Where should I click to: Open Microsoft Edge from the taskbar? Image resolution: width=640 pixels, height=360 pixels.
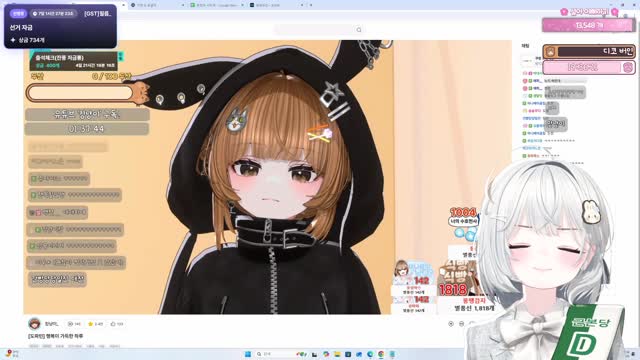click(x=370, y=354)
